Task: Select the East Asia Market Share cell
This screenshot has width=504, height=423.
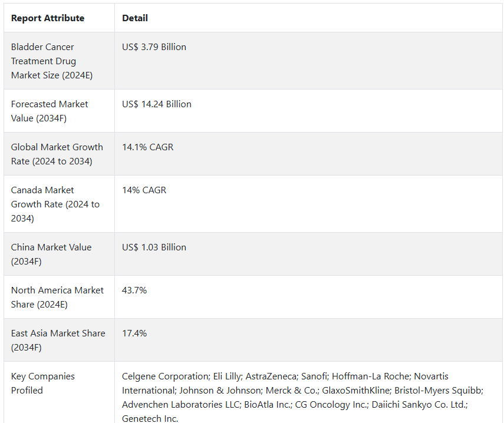Action: [x=59, y=341]
